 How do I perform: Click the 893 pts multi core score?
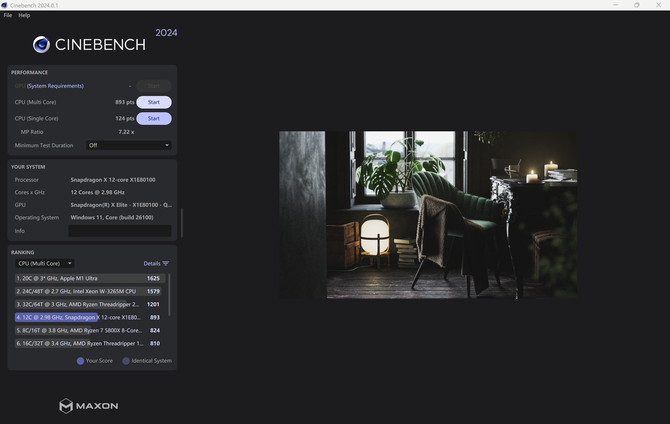(124, 102)
